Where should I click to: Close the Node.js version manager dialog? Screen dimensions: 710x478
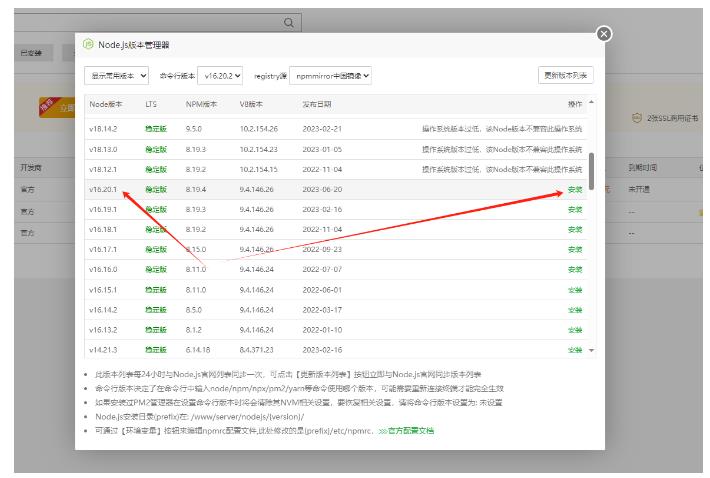pos(604,34)
